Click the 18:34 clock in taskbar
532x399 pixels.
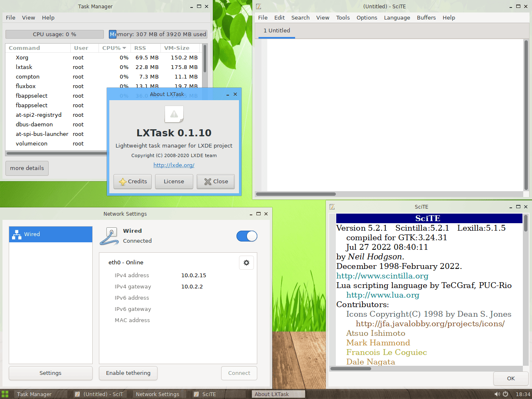point(523,394)
